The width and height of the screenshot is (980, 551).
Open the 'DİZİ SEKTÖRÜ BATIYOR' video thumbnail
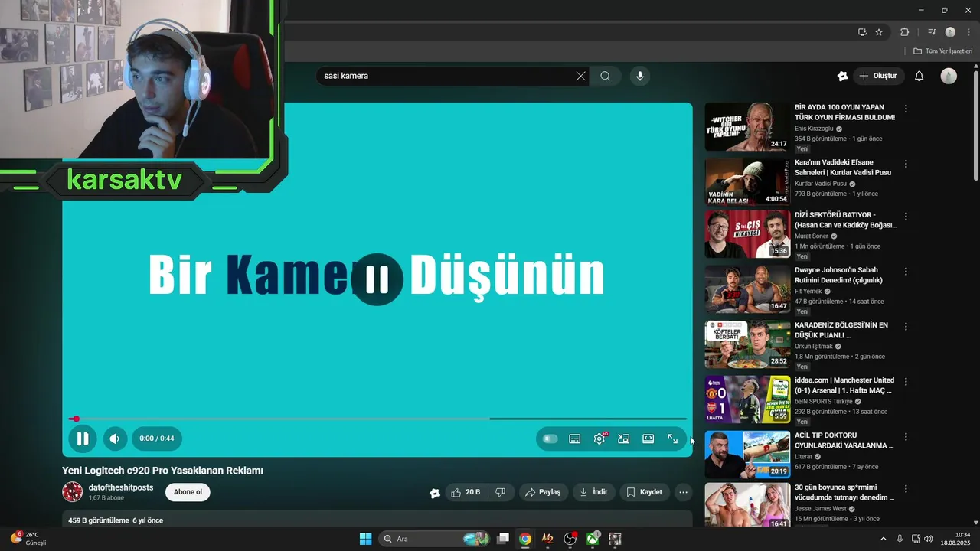tap(747, 234)
